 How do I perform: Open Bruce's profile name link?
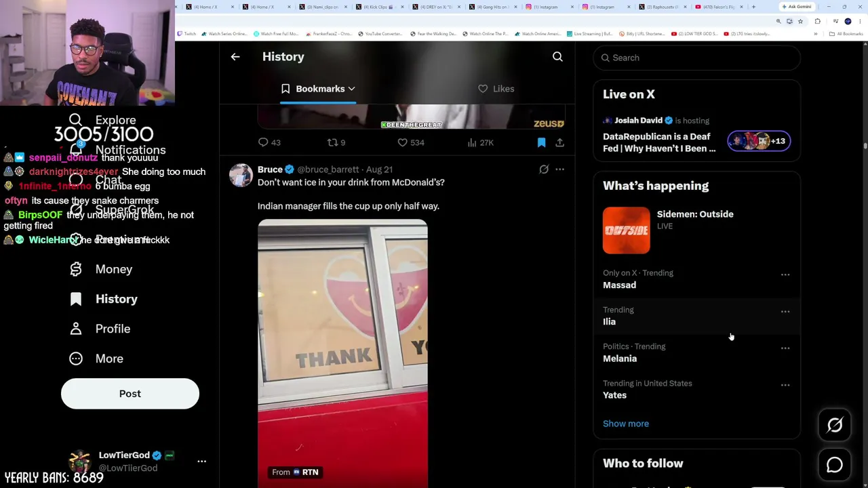click(x=270, y=169)
